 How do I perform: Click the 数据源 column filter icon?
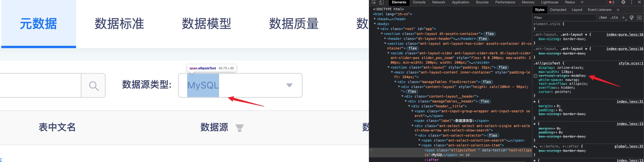(239, 128)
